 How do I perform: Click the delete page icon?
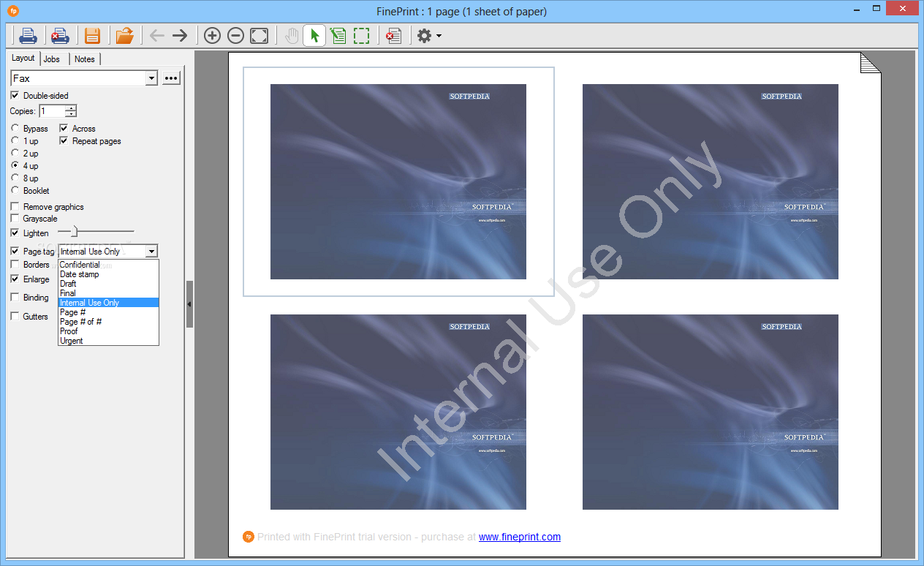pyautogui.click(x=394, y=35)
